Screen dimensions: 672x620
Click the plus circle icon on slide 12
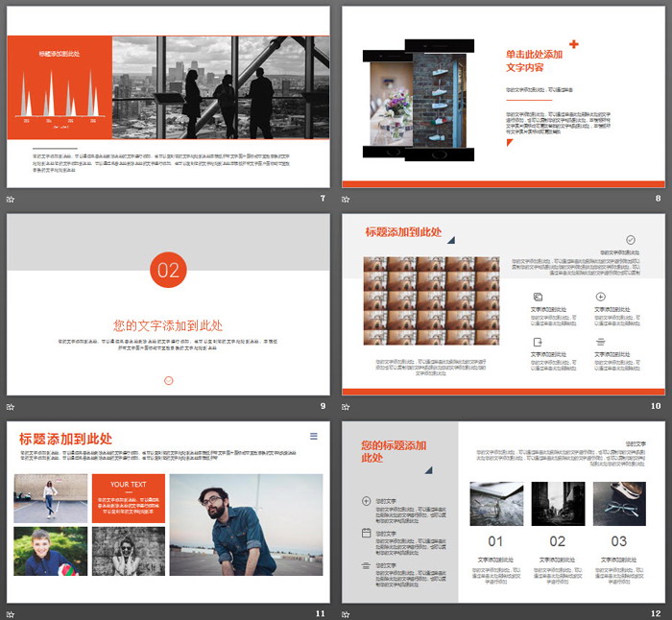pos(366,500)
